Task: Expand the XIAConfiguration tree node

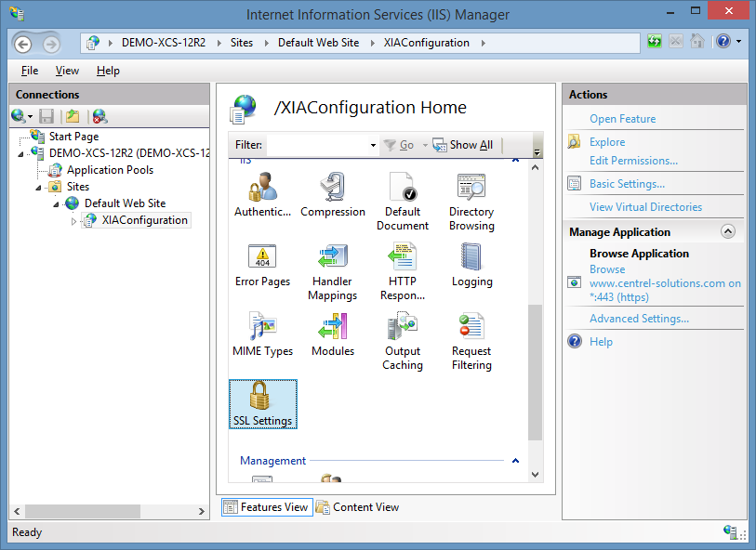Action: pyautogui.click(x=73, y=221)
